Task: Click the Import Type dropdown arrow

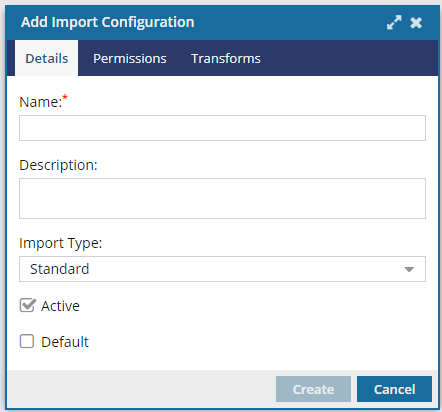Action: pyautogui.click(x=409, y=269)
